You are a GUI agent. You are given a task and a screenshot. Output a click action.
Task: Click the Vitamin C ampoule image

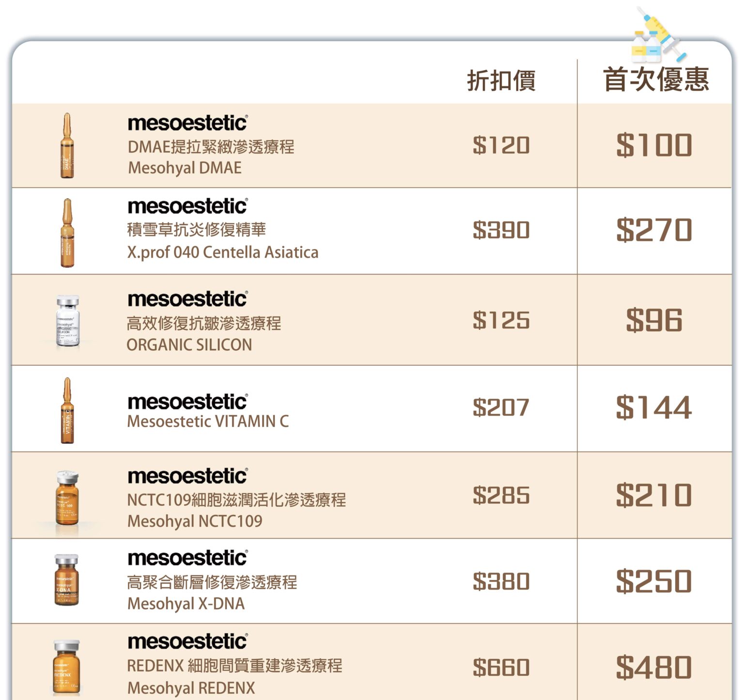67,411
